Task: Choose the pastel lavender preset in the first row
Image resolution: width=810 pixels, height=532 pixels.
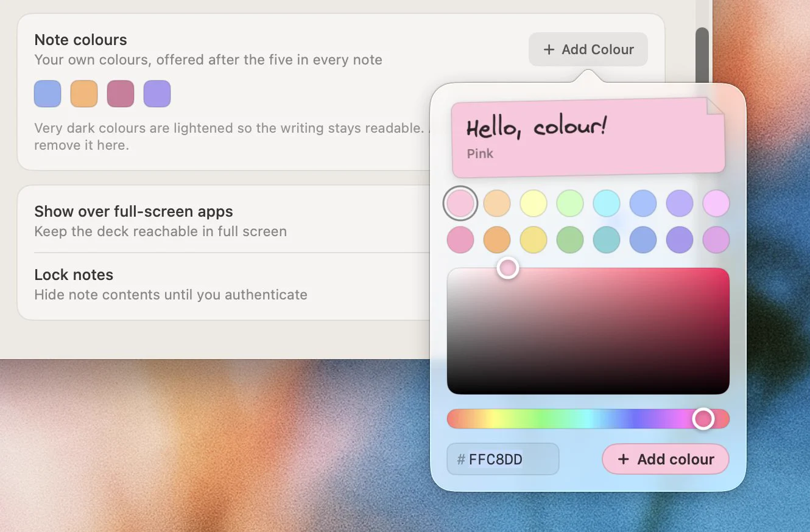Action: click(x=680, y=203)
